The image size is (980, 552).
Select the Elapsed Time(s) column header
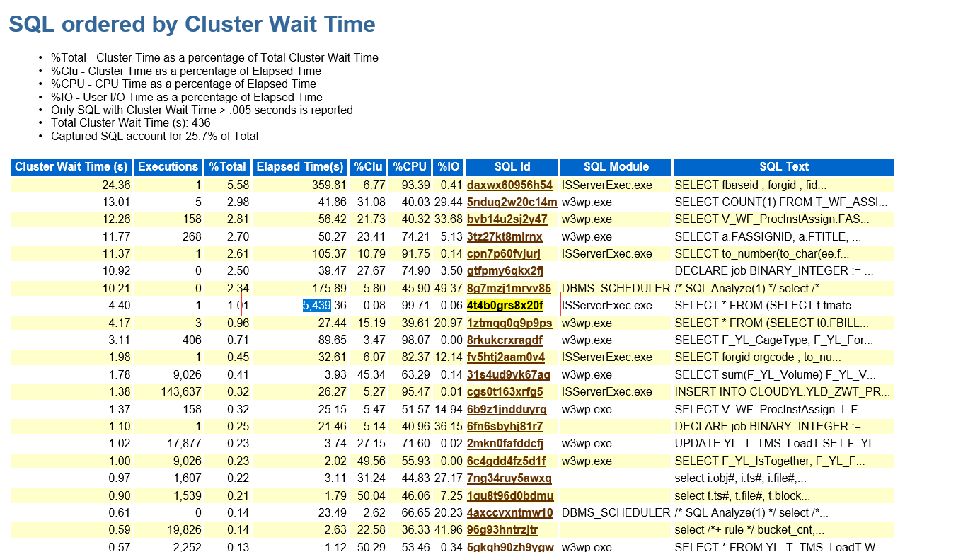300,167
